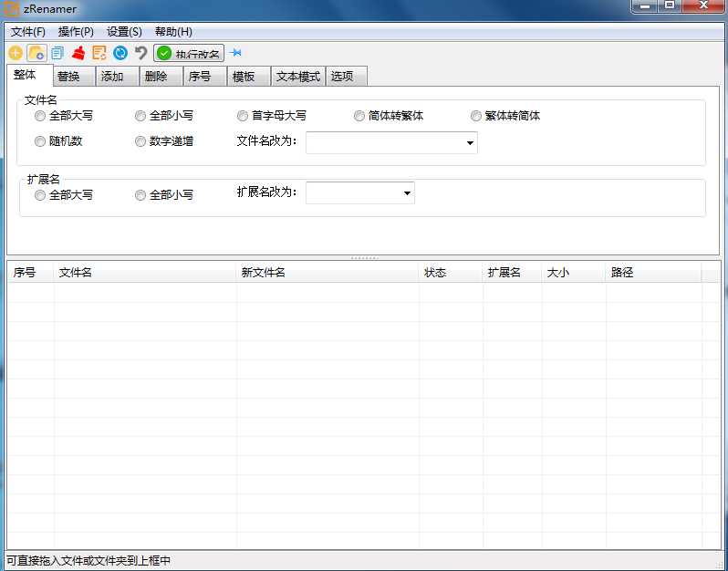
Task: Expand the 扩展名改为 dropdown arrow
Action: click(x=407, y=193)
